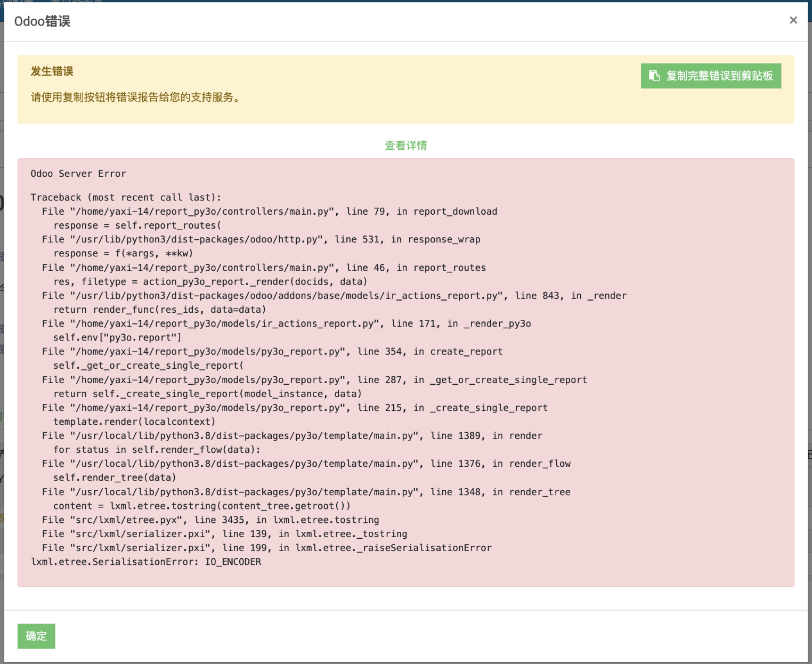Click the text 请使用复制按钮将错误报告给您的支持服务。
The width and height of the screenshot is (812, 664).
point(137,97)
